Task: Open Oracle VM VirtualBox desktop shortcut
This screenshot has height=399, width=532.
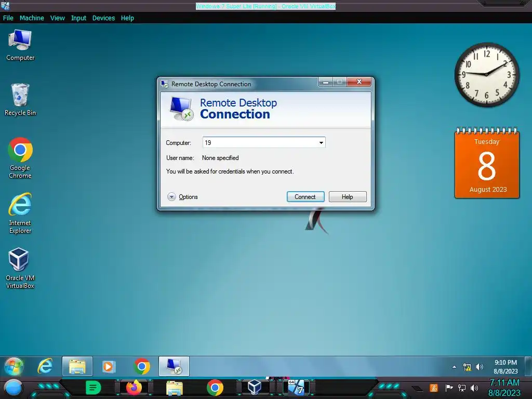Action: point(20,268)
